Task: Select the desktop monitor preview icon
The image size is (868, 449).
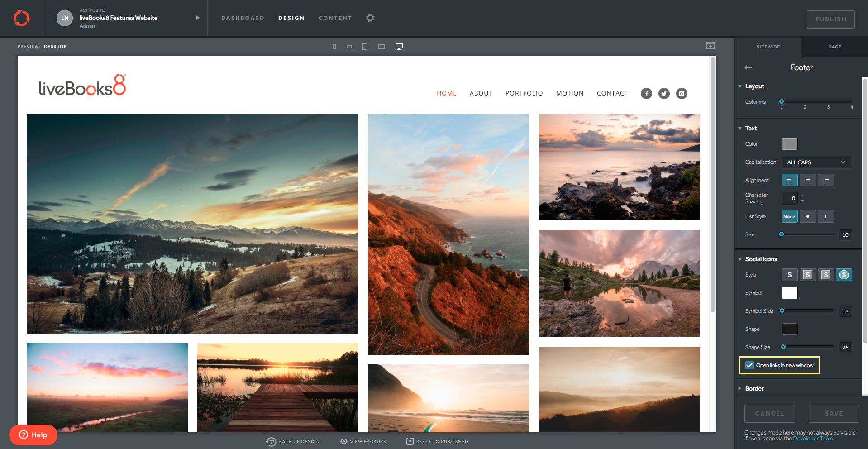Action: pos(399,47)
